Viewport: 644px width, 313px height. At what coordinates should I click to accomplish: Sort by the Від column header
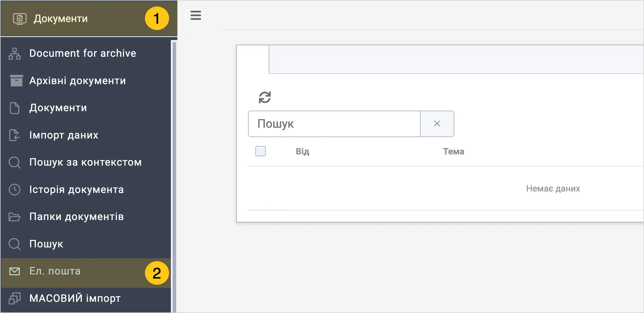click(303, 151)
